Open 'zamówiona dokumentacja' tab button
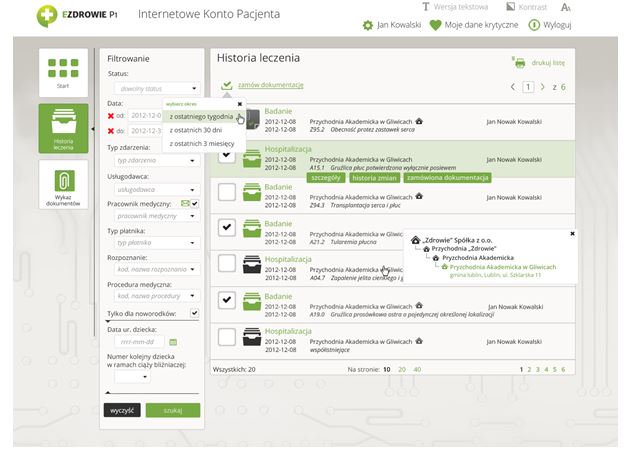This screenshot has width=632, height=458. tap(447, 178)
